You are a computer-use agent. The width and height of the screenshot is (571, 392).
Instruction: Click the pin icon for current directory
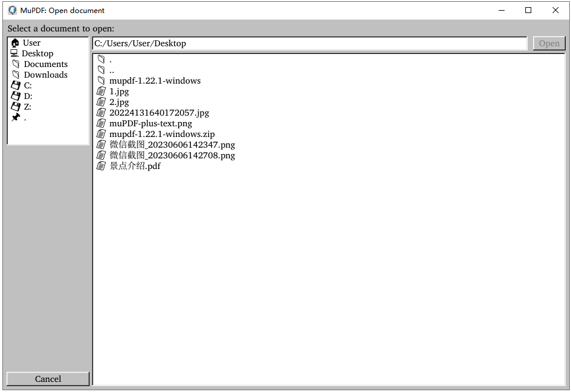[16, 117]
